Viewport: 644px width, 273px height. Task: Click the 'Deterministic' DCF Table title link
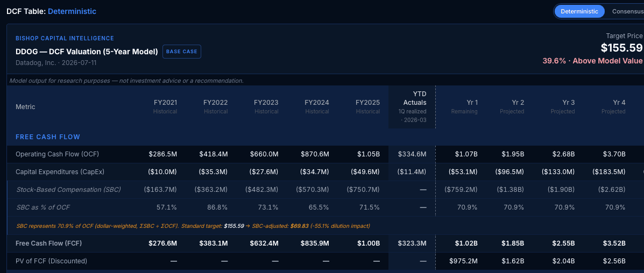72,11
